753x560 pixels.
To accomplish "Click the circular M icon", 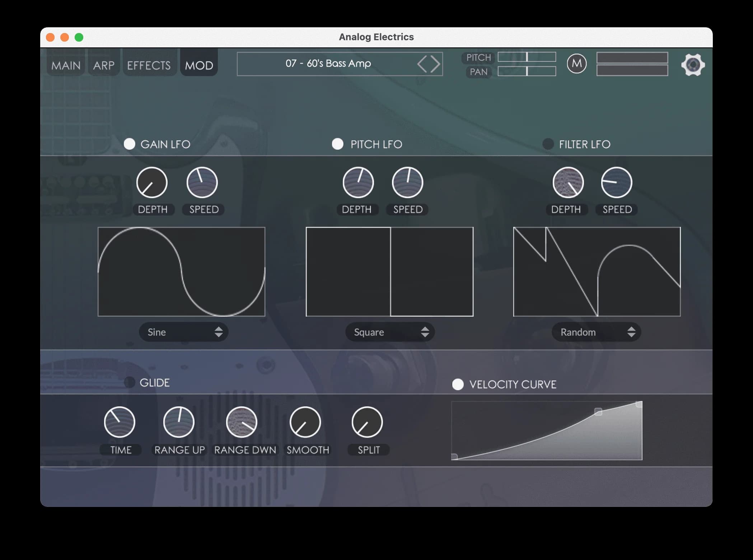I will (x=577, y=64).
